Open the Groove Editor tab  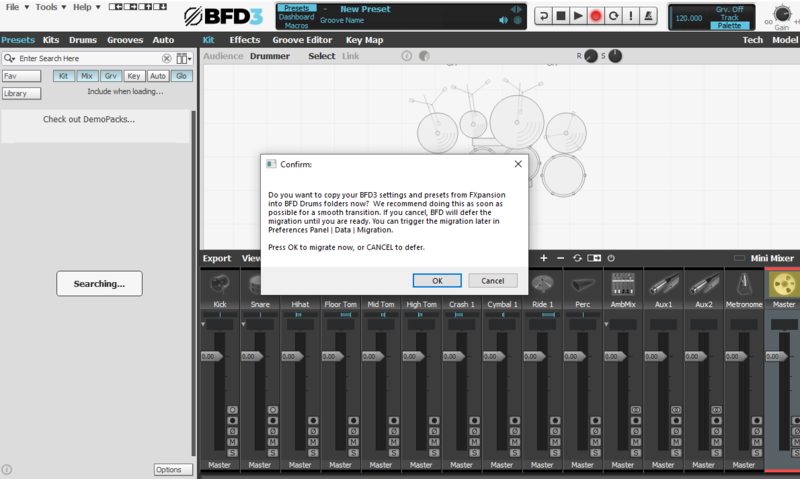(x=302, y=40)
